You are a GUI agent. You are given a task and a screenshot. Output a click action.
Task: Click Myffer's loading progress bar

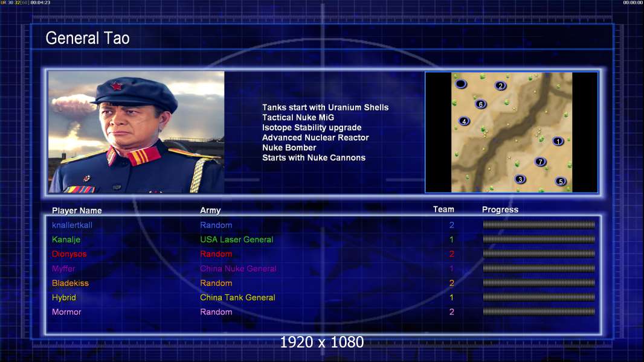coord(539,268)
